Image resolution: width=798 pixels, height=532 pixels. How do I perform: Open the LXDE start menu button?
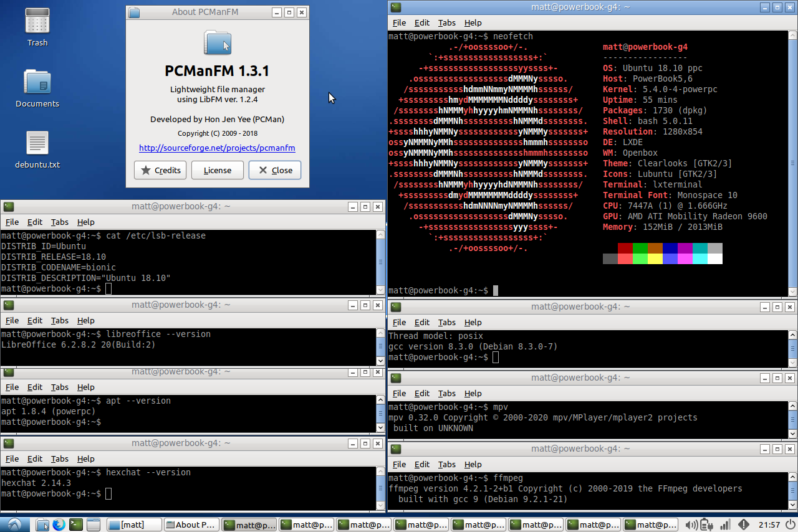pos(14,525)
